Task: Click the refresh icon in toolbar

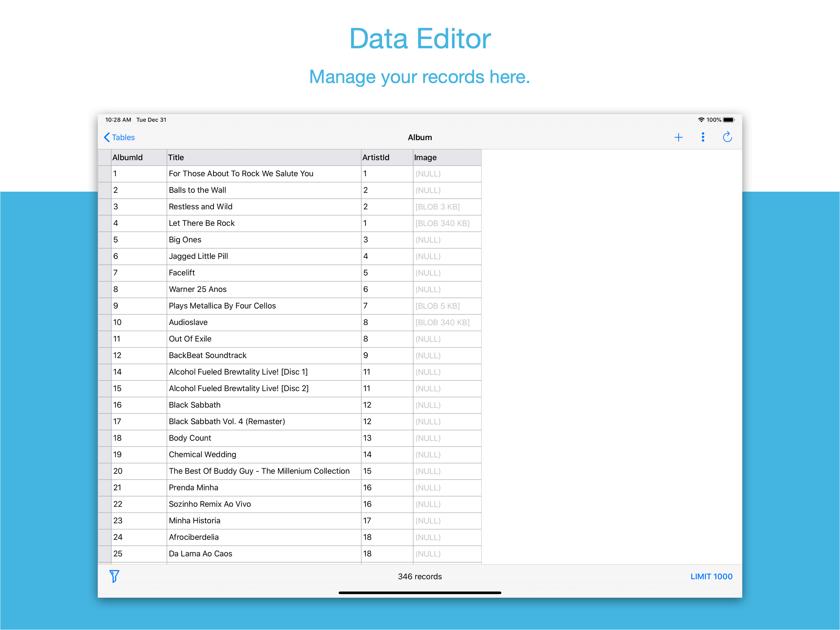Action: [x=727, y=137]
